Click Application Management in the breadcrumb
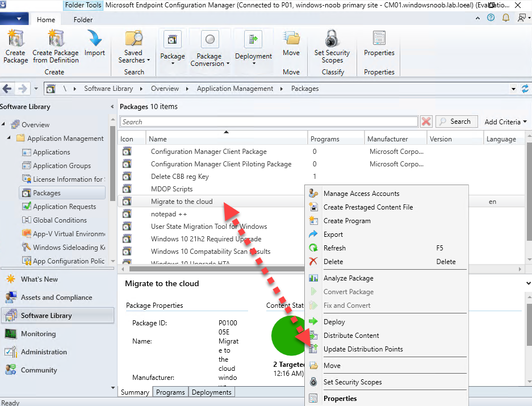The width and height of the screenshot is (532, 406). 235,89
